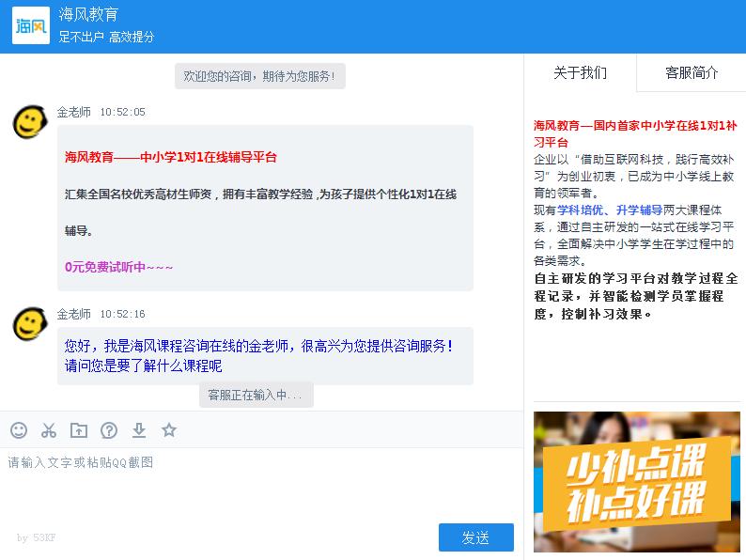The width and height of the screenshot is (746, 560).
Task: Click the file upload folder icon
Action: click(x=79, y=430)
